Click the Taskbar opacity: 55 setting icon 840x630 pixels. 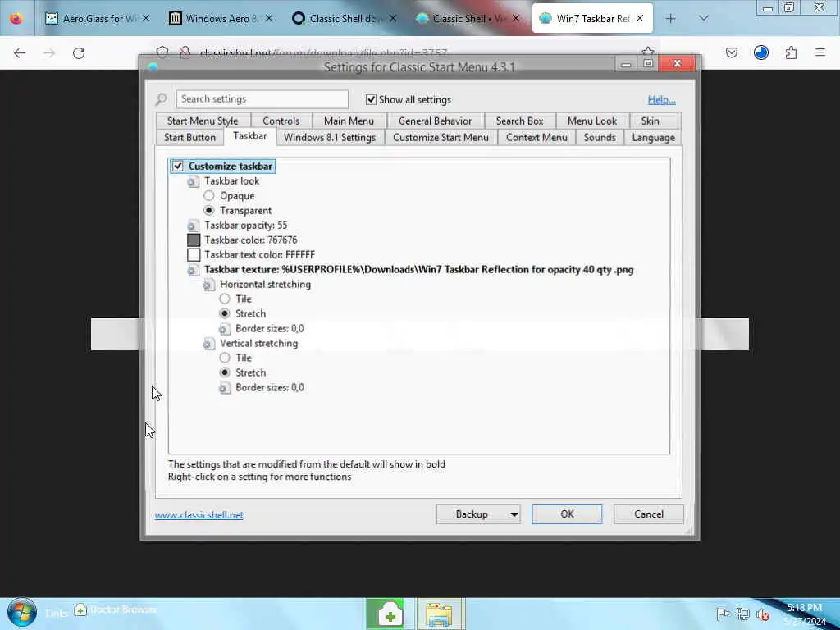click(x=193, y=226)
